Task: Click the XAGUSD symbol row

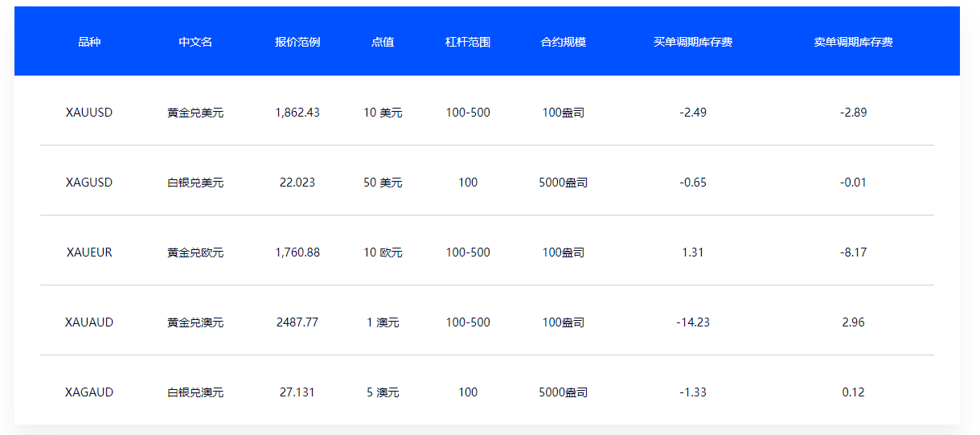Action: [x=487, y=183]
